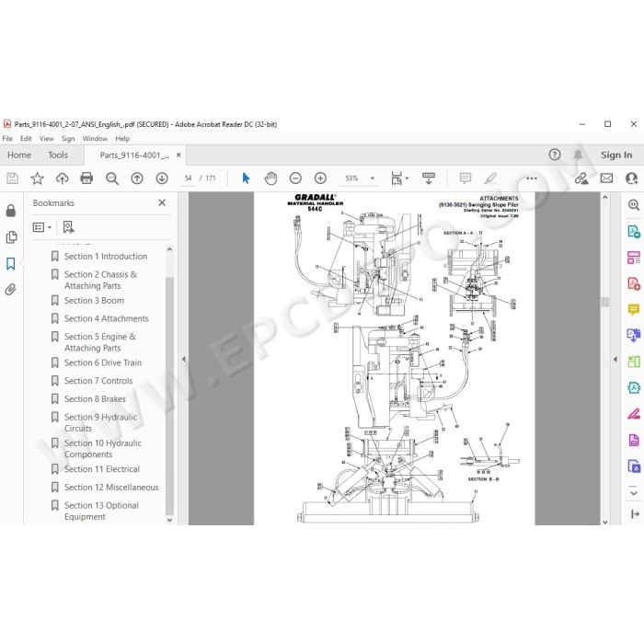644x644 pixels.
Task: Open the search tool in right pane
Action: pyautogui.click(x=634, y=204)
